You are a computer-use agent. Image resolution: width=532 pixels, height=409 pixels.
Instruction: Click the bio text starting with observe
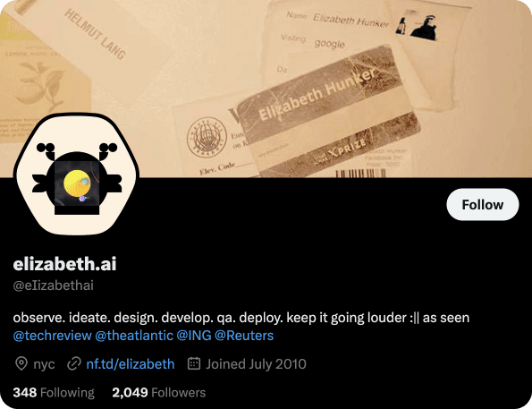click(241, 318)
